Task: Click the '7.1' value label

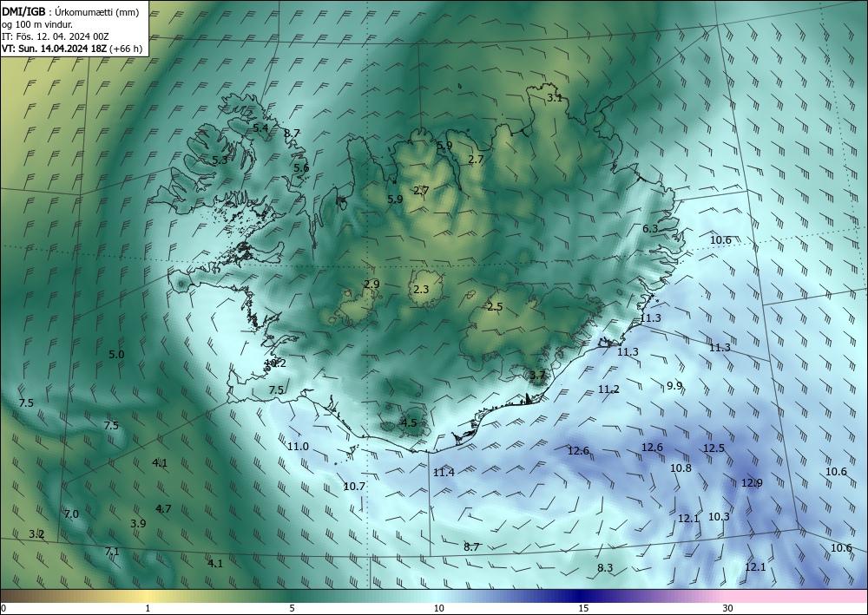Action: pos(112,551)
